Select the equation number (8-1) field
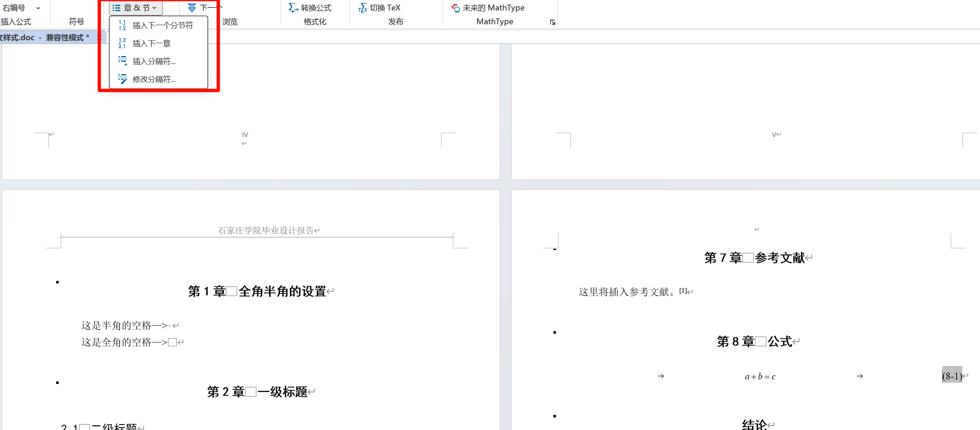This screenshot has height=430, width=980. point(952,376)
